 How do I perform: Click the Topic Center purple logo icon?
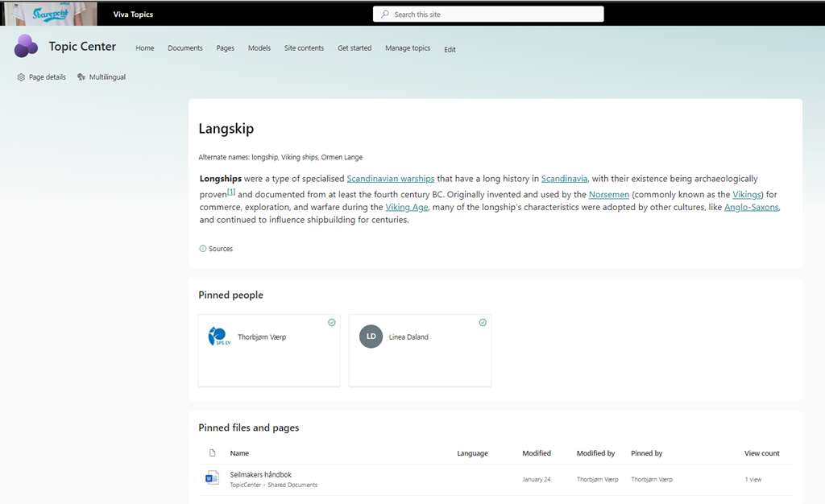(x=26, y=46)
